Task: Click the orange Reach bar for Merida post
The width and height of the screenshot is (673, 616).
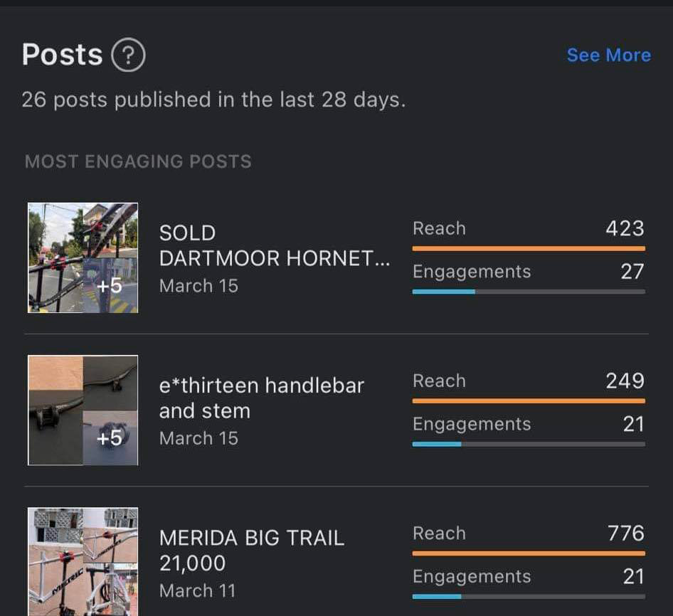Action: coord(528,553)
